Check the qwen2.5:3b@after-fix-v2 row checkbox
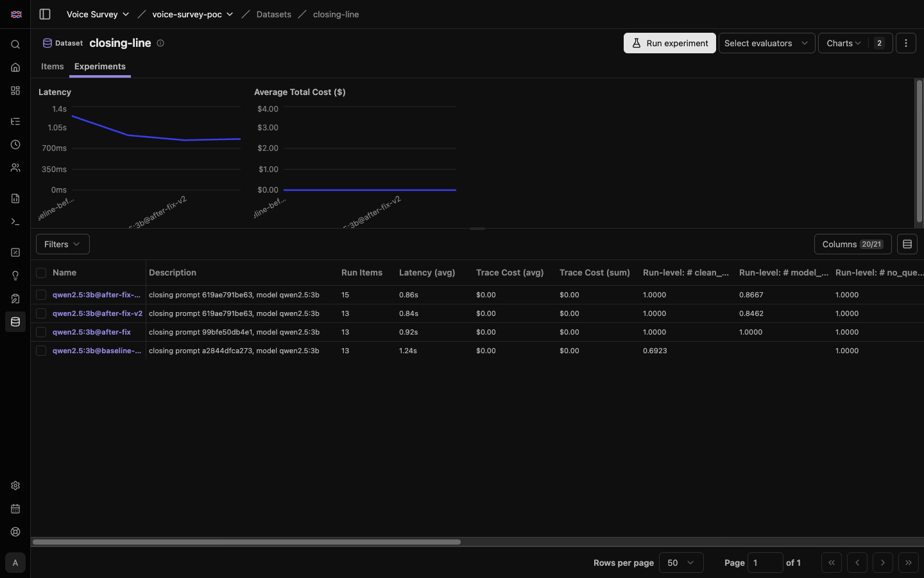The image size is (924, 578). tap(41, 313)
